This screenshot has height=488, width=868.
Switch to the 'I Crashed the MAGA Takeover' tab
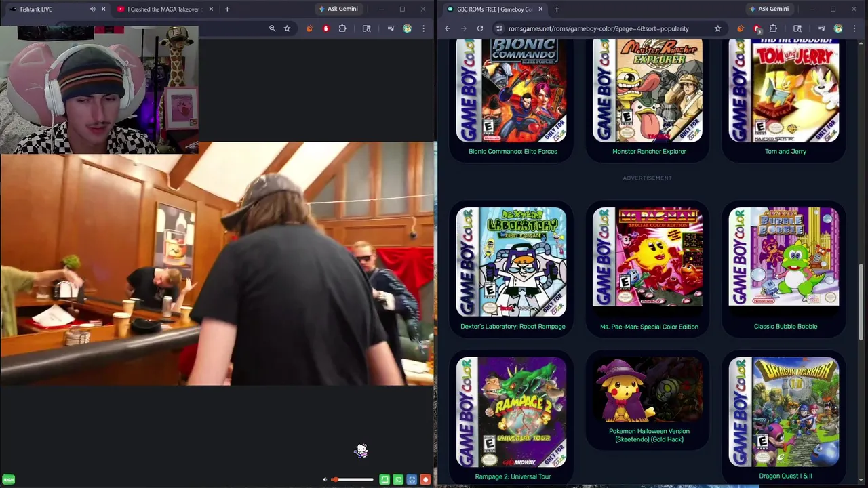[x=163, y=9]
